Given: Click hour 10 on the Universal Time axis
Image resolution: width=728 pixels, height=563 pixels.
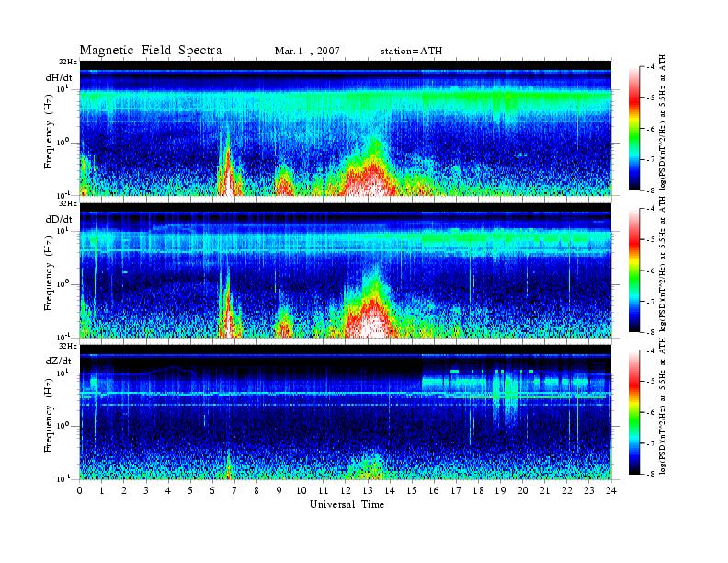Looking at the screenshot, I should [x=301, y=490].
